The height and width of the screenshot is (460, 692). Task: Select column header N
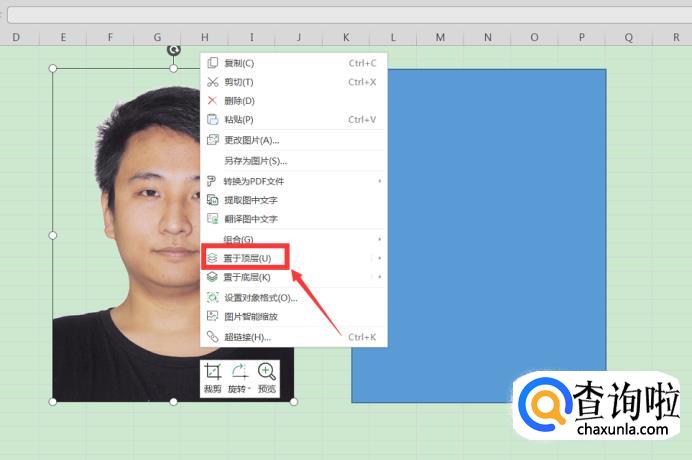click(487, 38)
